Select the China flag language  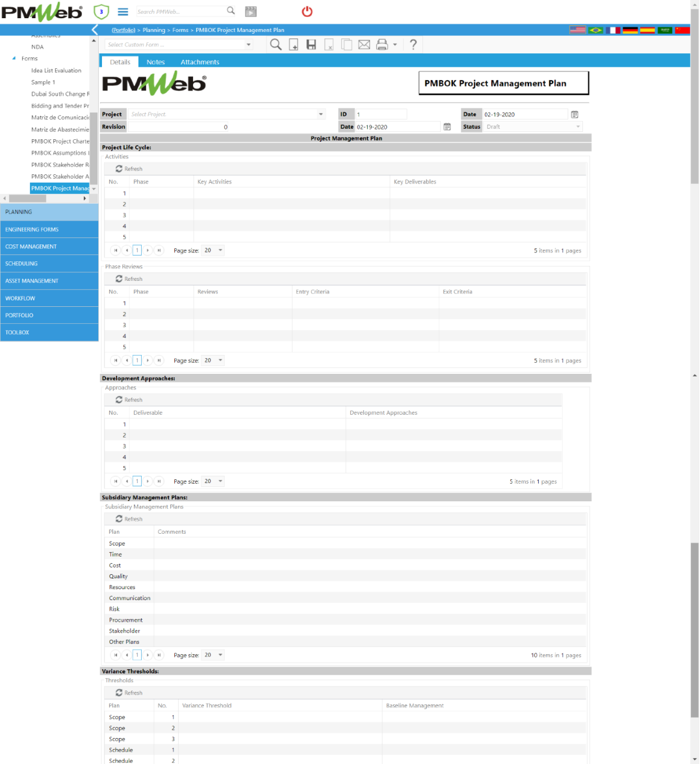click(682, 30)
